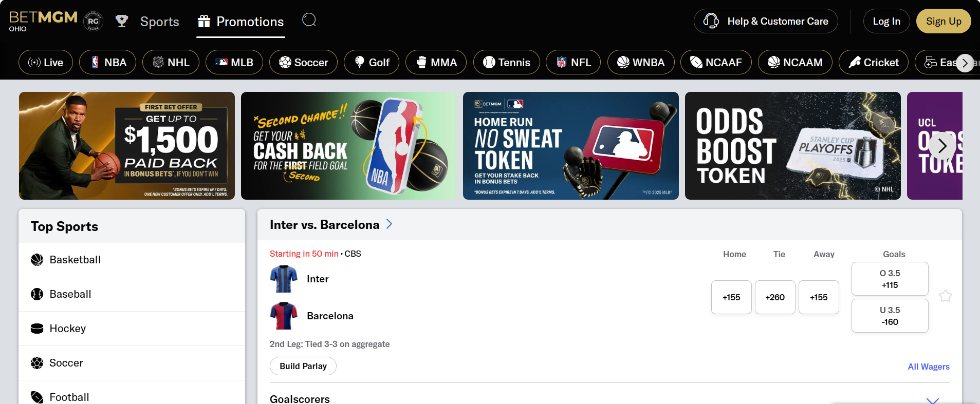Viewport: 980px width, 404px height.
Task: Select the NCAAM sports pill
Action: tap(795, 62)
